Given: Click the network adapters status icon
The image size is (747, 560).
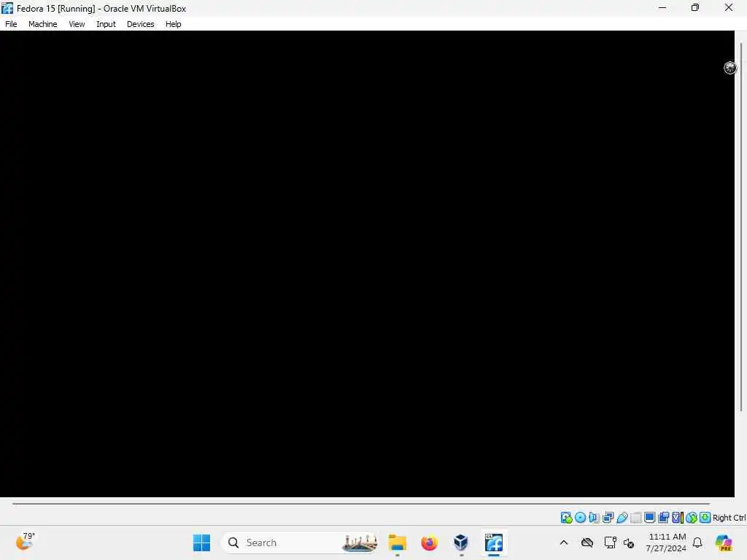Looking at the screenshot, I should coord(608,518).
